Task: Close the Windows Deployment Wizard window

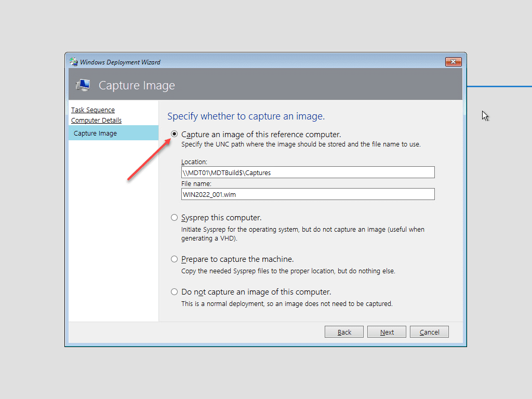Action: 453,61
